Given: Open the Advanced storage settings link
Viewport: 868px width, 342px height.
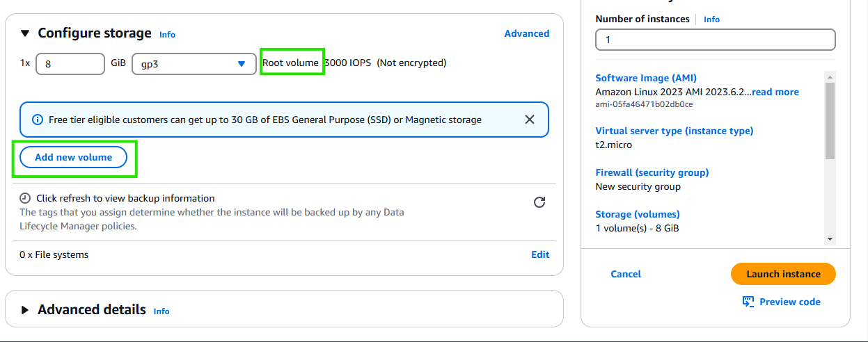Looking at the screenshot, I should coord(526,33).
